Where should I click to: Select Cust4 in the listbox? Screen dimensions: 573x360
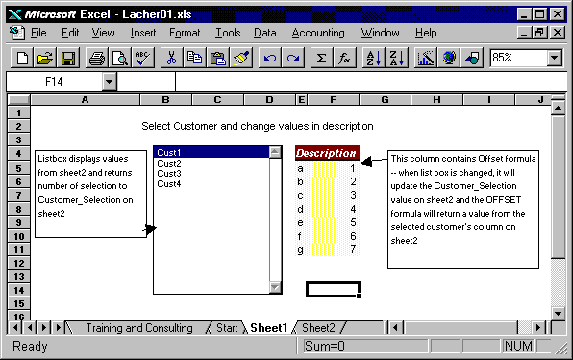[211, 183]
